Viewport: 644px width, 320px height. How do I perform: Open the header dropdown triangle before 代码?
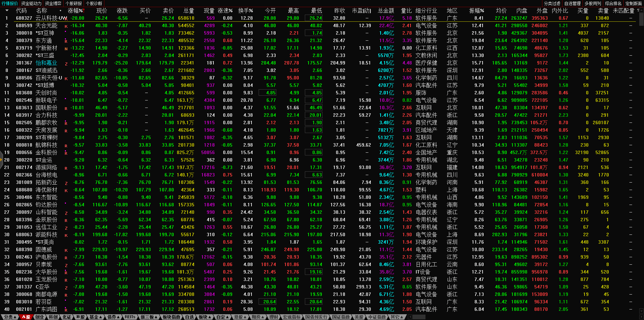click(x=7, y=11)
